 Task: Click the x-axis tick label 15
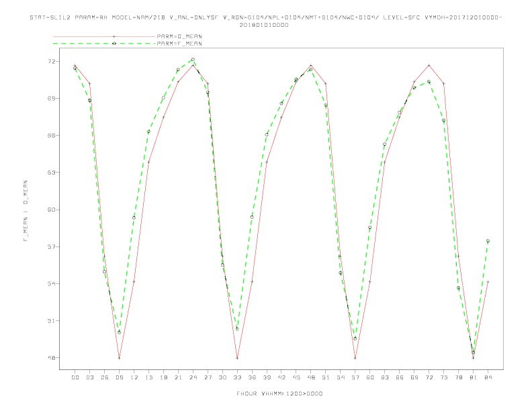148,377
